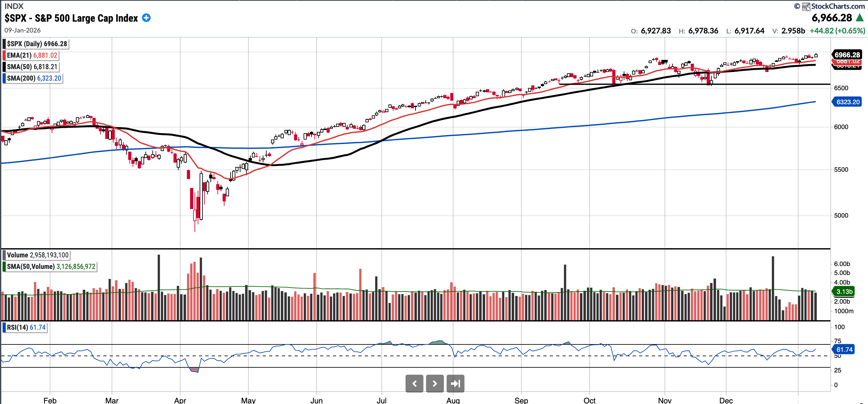
Task: Click the Aug label on the date axis
Action: (x=452, y=400)
